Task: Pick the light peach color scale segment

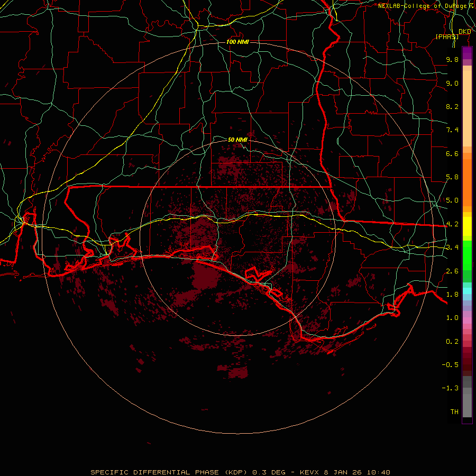Action: (x=467, y=108)
